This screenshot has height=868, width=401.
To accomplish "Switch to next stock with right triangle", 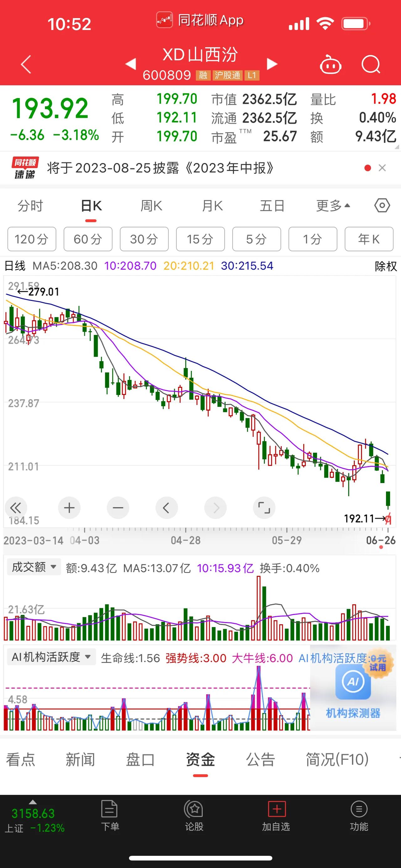I will tap(272, 64).
